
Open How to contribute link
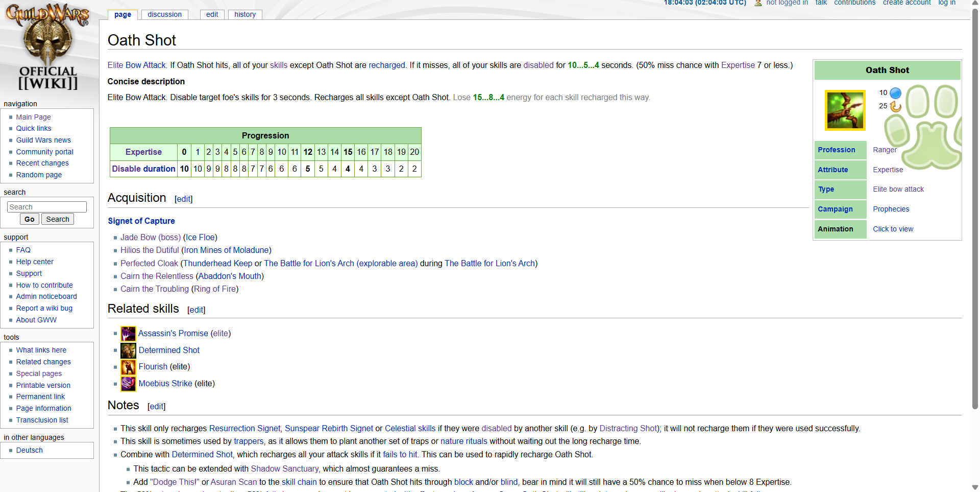click(x=44, y=285)
